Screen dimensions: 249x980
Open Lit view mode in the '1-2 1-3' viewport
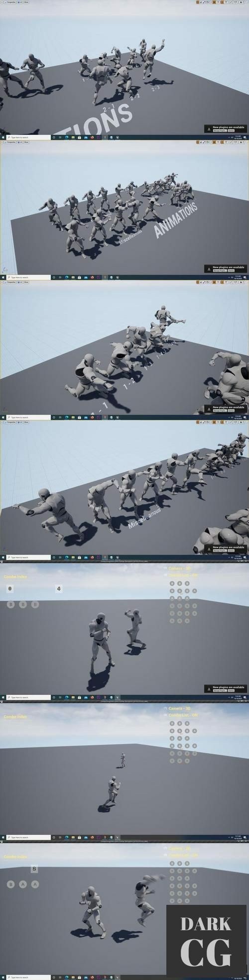[x=20, y=282]
